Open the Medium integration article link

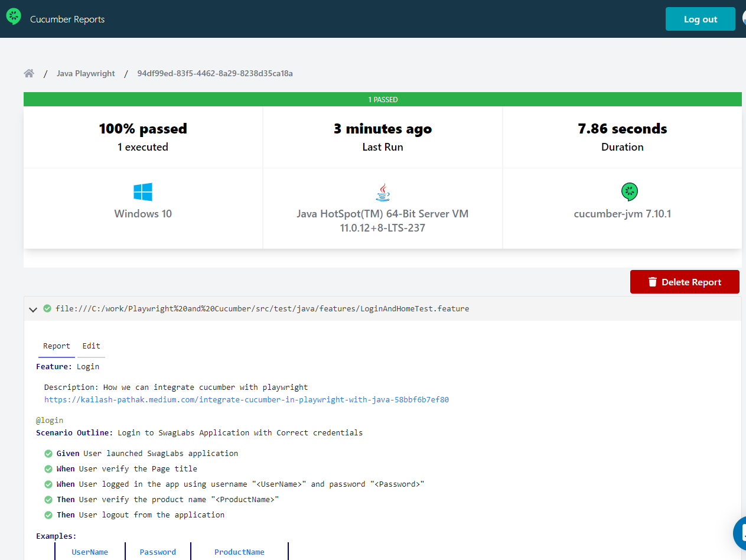click(x=245, y=399)
